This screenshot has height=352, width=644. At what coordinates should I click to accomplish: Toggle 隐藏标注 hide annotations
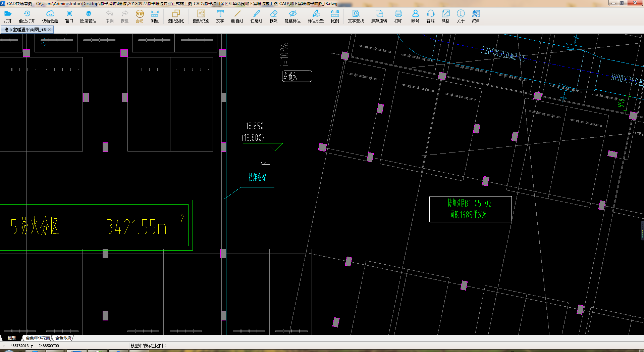pos(292,16)
